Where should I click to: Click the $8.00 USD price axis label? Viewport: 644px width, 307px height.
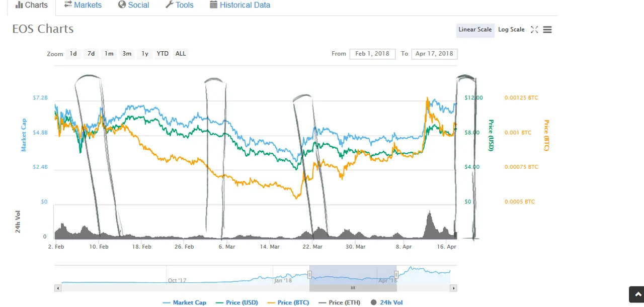(471, 133)
